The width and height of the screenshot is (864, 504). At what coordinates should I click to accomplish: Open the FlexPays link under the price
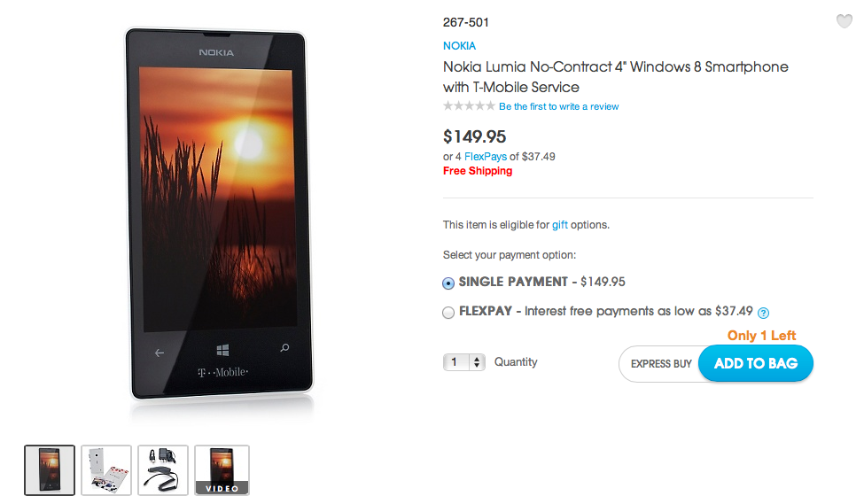(486, 157)
